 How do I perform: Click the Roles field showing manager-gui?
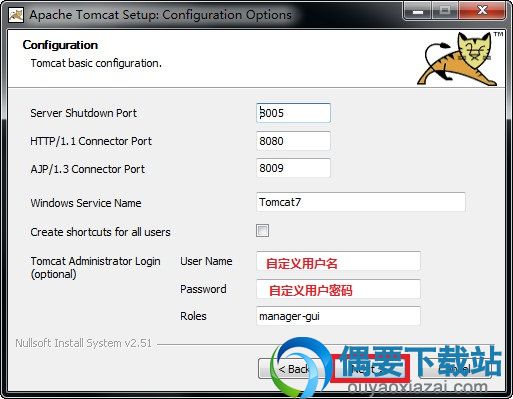pyautogui.click(x=338, y=316)
